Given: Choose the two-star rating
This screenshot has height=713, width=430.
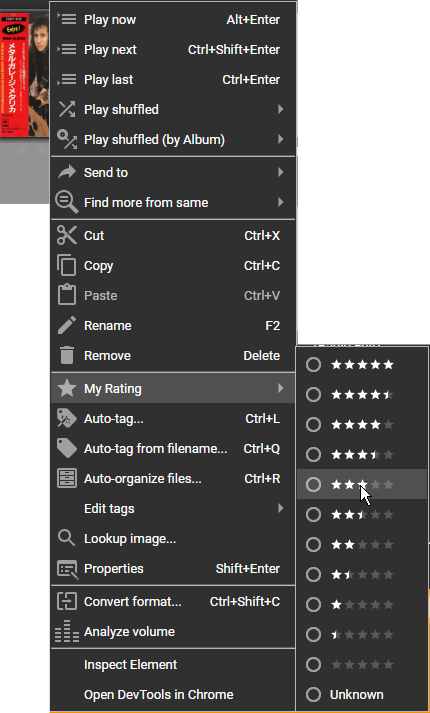Looking at the screenshot, I should [x=362, y=545].
